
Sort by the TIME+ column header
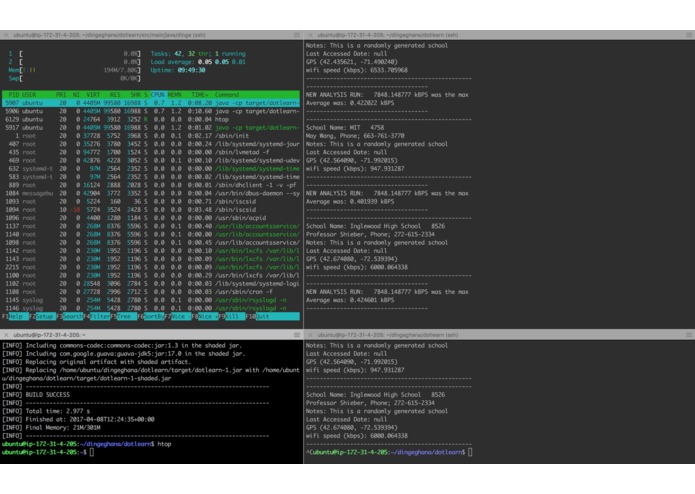(x=199, y=95)
